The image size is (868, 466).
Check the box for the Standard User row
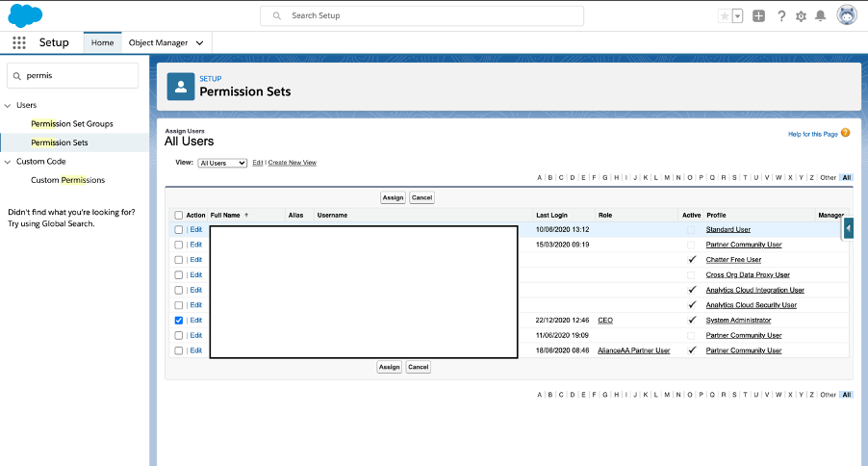[x=178, y=229]
